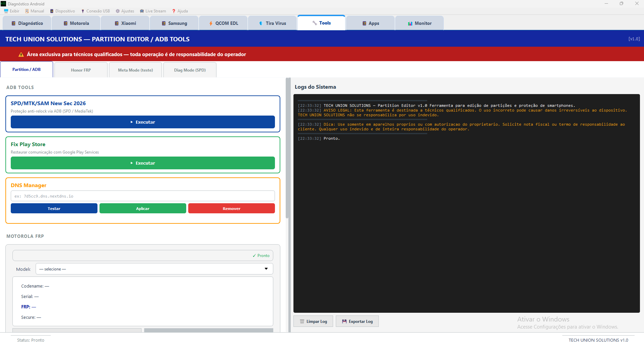
Task: Click the 'FRP: —' row
Action: point(29,307)
